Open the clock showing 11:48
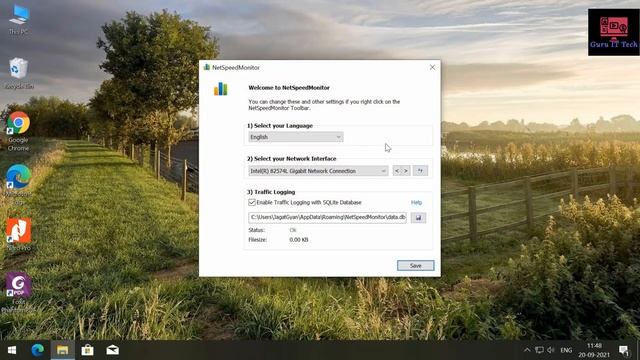Screen dimensions: 640x360 pyautogui.click(x=594, y=350)
